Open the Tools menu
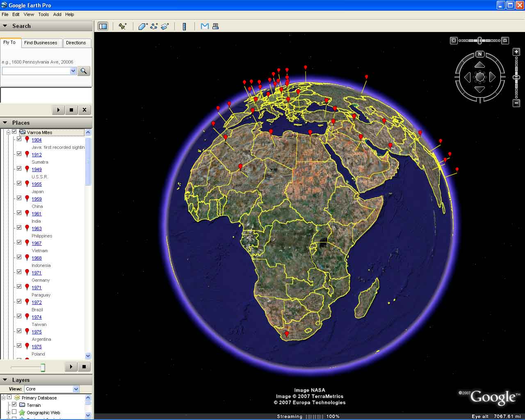This screenshot has height=420, width=525. click(43, 14)
